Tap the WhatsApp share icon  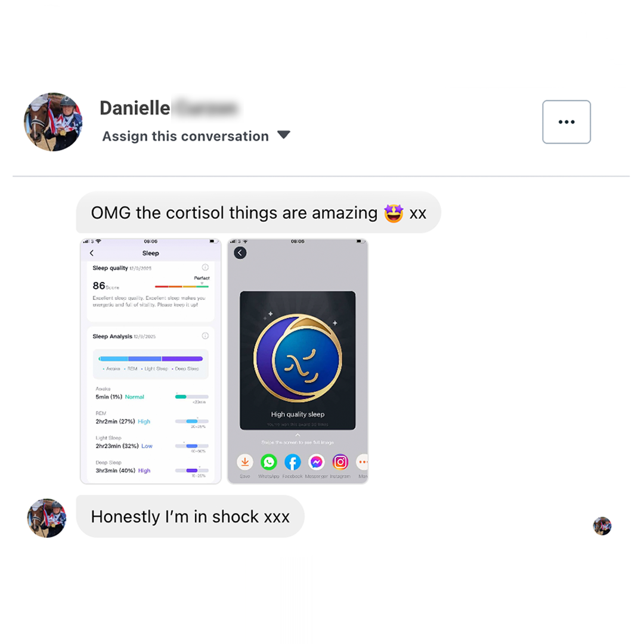[x=268, y=462]
